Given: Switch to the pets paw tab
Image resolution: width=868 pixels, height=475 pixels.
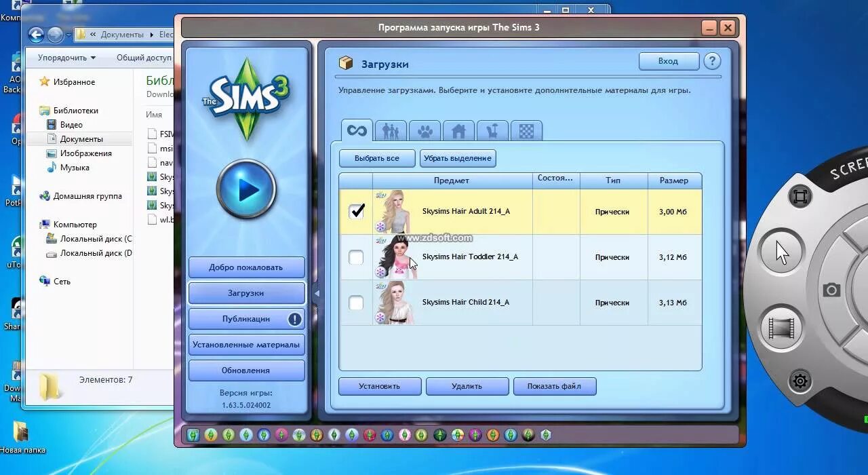Looking at the screenshot, I should click(425, 130).
